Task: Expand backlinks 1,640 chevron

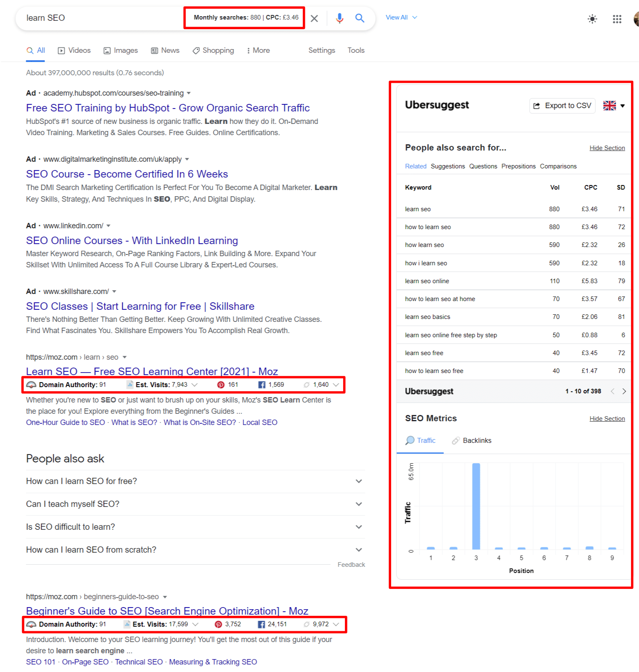Action: 336,385
